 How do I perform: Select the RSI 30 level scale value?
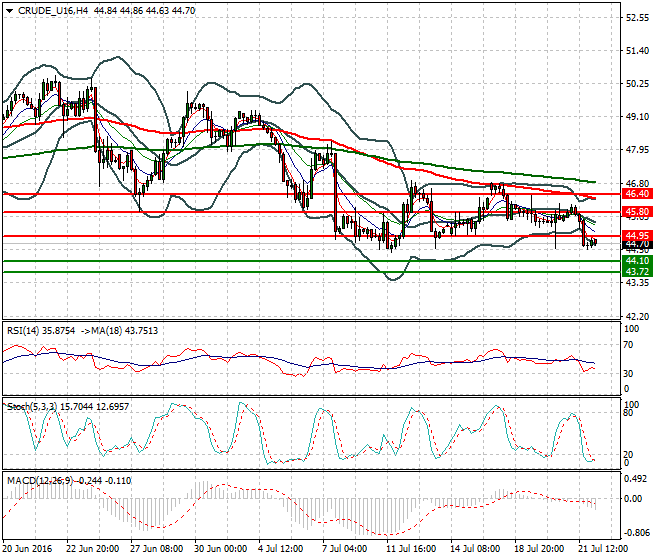pos(628,374)
